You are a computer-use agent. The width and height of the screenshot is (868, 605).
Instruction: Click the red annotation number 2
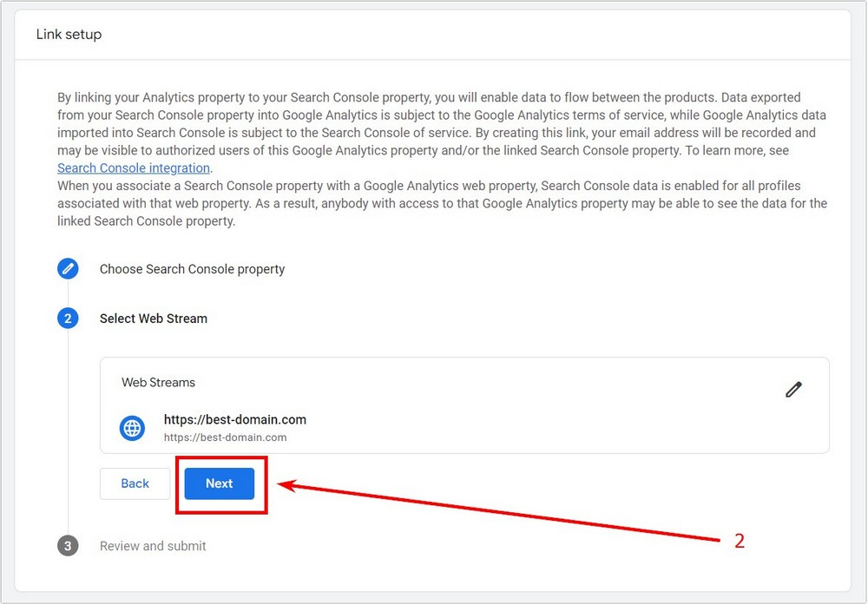tap(740, 541)
